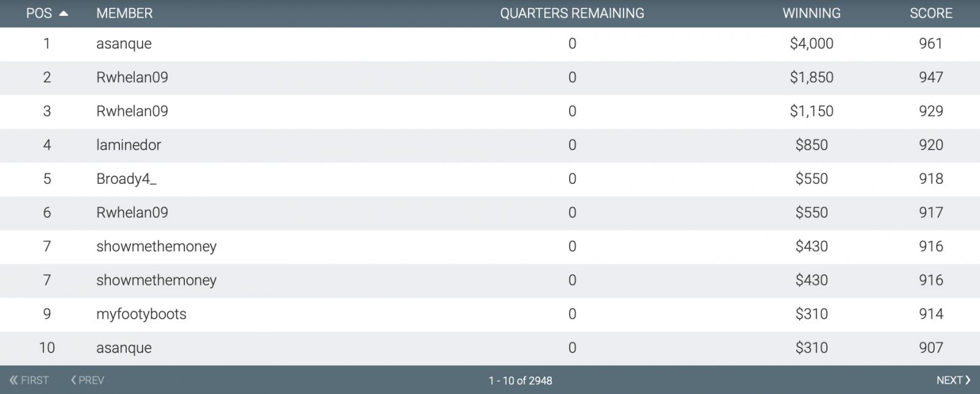Select member Broady4_
This screenshot has width=980, height=394.
pyautogui.click(x=126, y=179)
